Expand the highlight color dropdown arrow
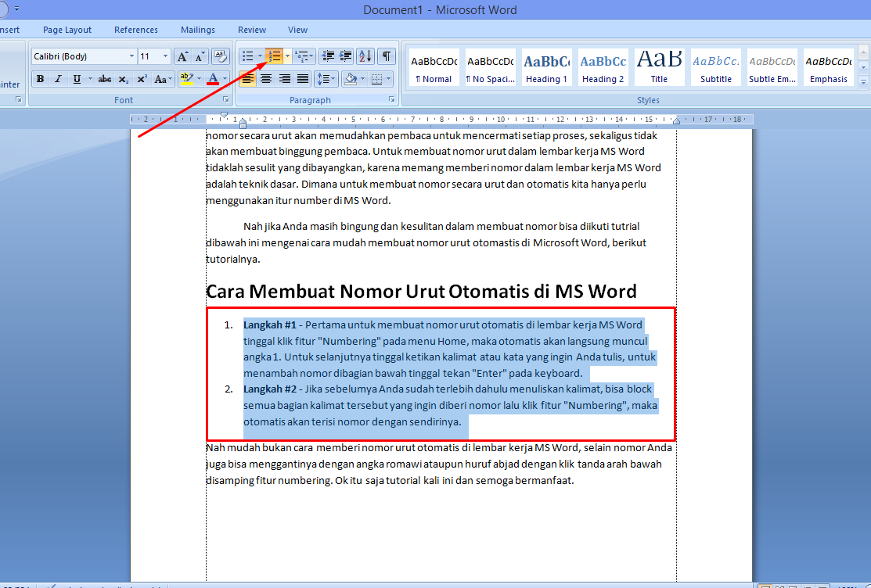The image size is (871, 588). (x=198, y=79)
